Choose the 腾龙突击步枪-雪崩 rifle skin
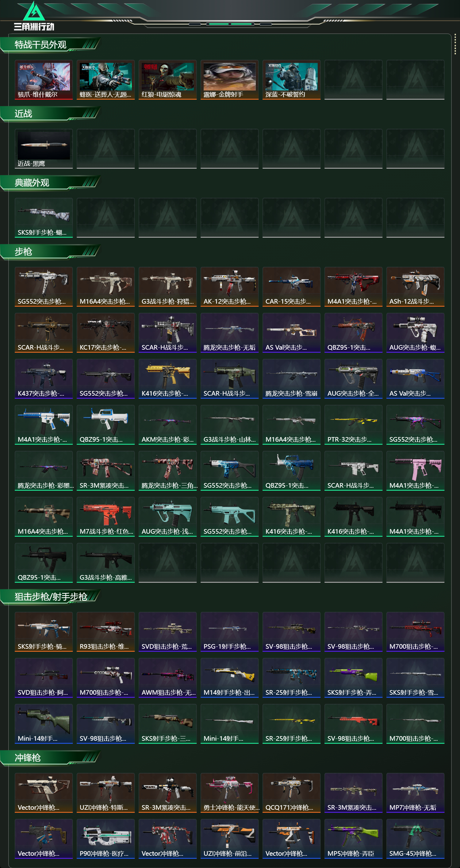Viewport: 460px width, 868px height. coord(292,379)
